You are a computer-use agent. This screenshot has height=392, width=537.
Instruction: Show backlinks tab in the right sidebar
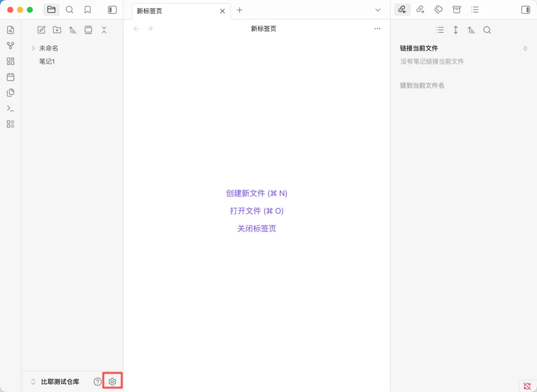402,9
